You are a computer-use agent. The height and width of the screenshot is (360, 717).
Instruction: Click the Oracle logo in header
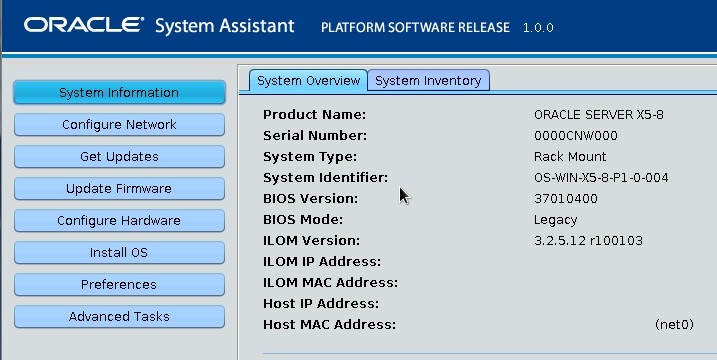(x=84, y=26)
